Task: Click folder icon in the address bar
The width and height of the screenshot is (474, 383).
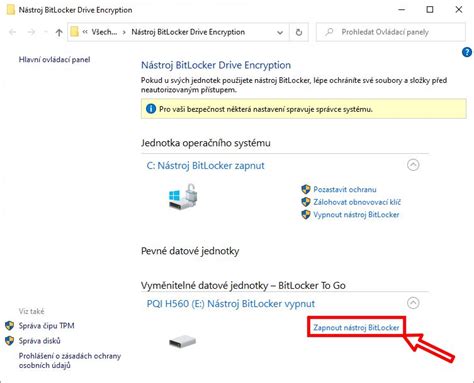Action: (x=75, y=32)
